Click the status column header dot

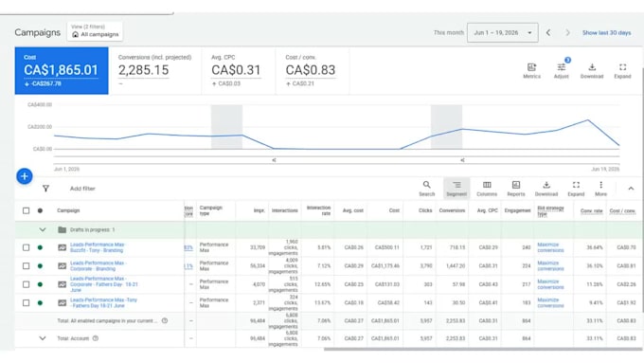tap(40, 210)
